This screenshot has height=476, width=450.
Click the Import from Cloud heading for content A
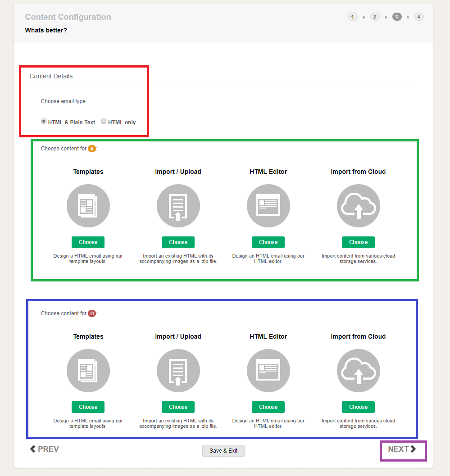pos(358,172)
